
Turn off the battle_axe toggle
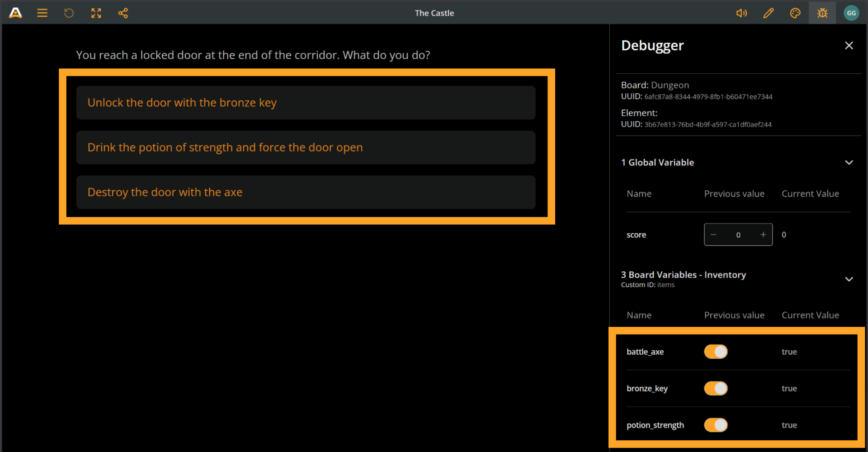[716, 352]
